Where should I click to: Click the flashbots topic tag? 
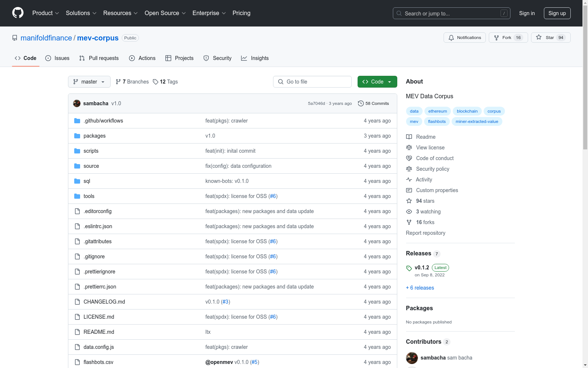click(x=437, y=121)
